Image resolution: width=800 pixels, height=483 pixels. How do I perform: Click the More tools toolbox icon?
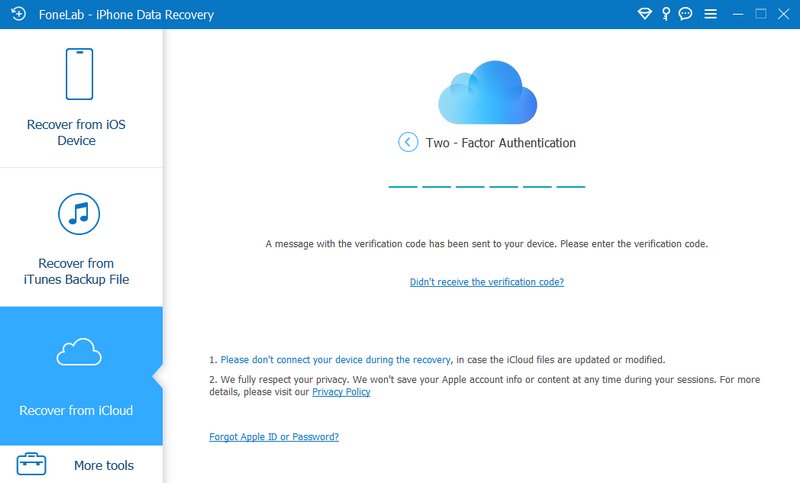[x=32, y=464]
